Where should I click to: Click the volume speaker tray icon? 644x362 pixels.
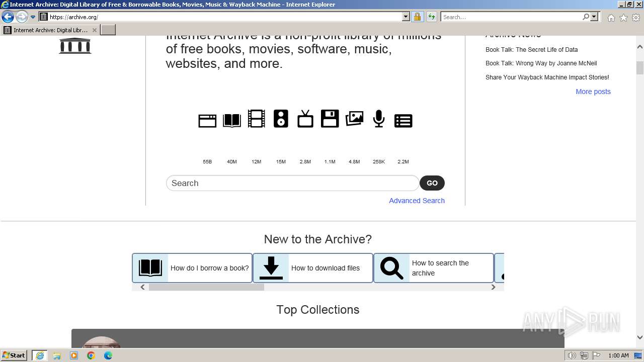click(x=572, y=355)
